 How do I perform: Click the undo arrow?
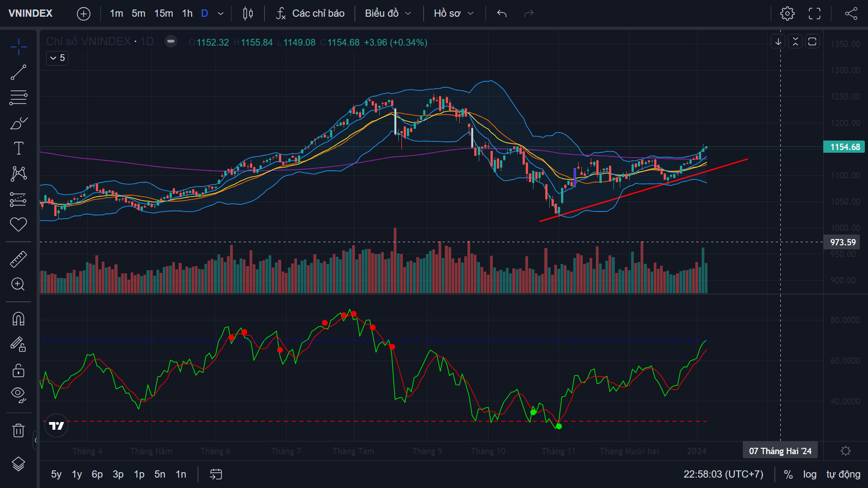[x=502, y=14]
